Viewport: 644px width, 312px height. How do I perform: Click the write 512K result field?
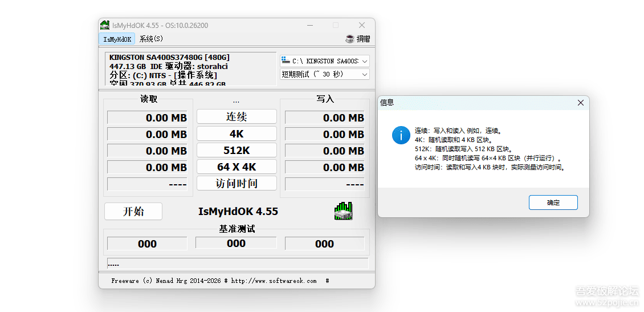click(x=324, y=151)
